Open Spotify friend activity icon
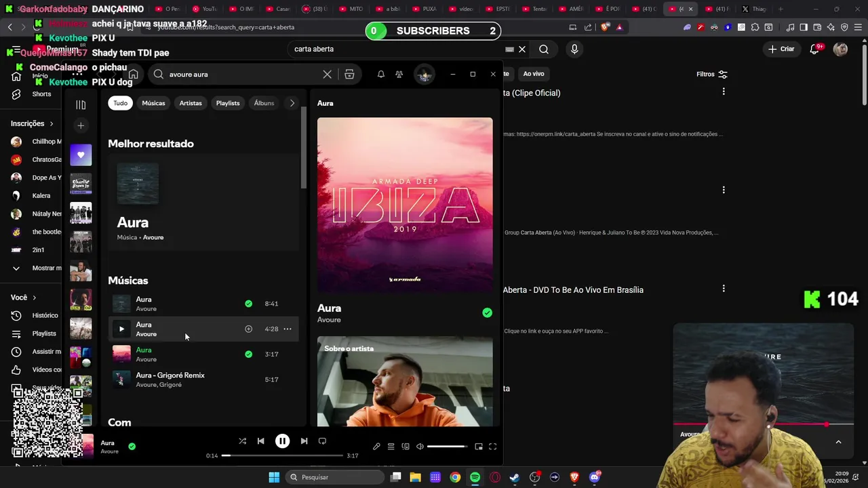 point(399,74)
